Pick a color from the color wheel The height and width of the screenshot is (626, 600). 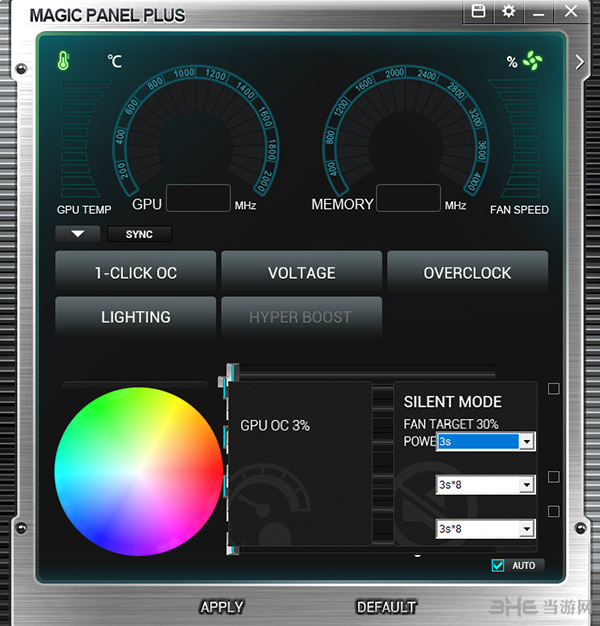(x=139, y=471)
